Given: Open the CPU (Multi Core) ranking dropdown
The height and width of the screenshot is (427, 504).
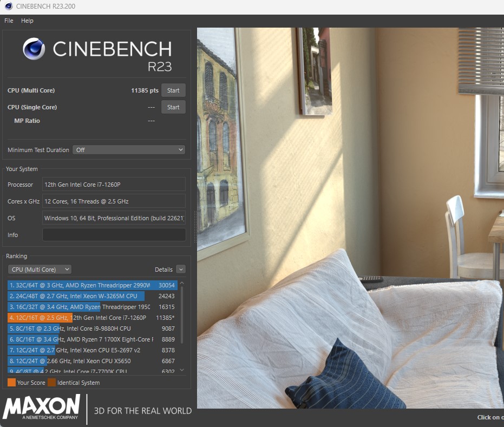Looking at the screenshot, I should pyautogui.click(x=40, y=270).
